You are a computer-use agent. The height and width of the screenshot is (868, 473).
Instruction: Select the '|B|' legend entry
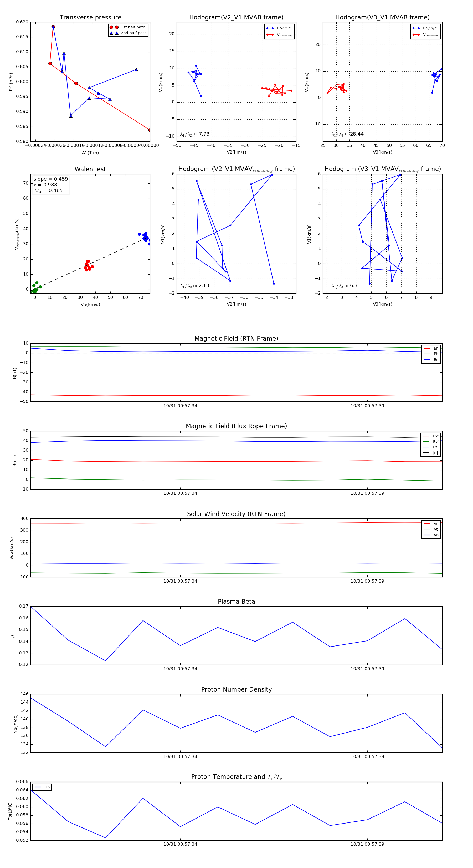[431, 453]
